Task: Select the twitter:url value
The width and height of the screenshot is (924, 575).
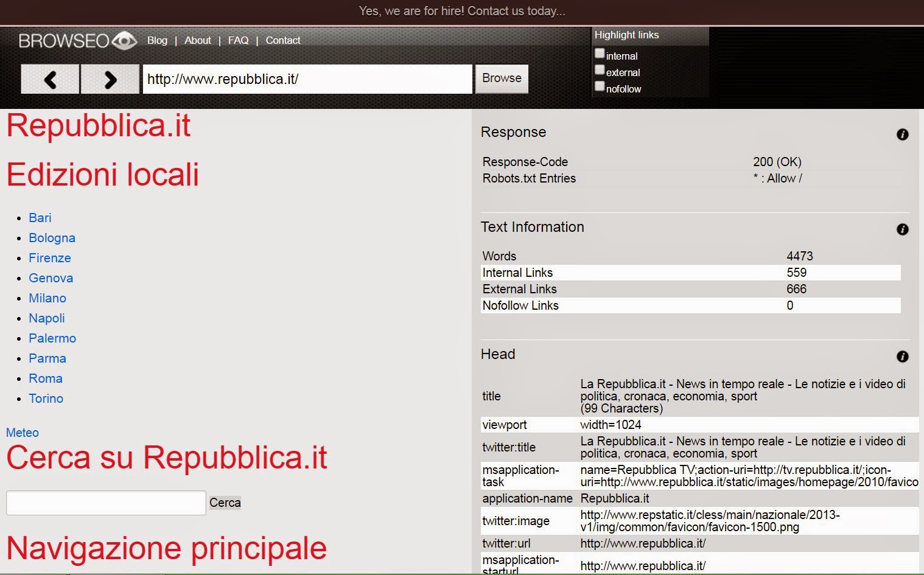Action: pyautogui.click(x=643, y=543)
